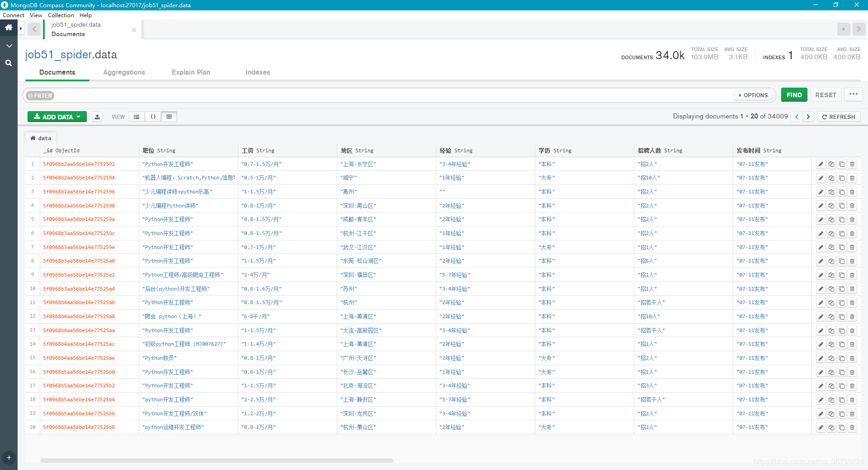The height and width of the screenshot is (470, 868).
Task: Clone document row 10
Action: pyautogui.click(x=842, y=289)
